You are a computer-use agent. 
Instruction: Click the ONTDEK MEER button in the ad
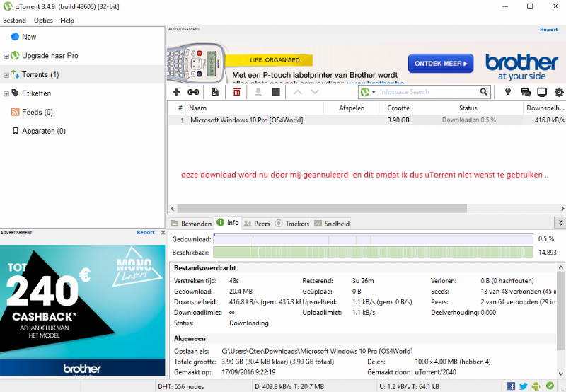click(x=440, y=64)
